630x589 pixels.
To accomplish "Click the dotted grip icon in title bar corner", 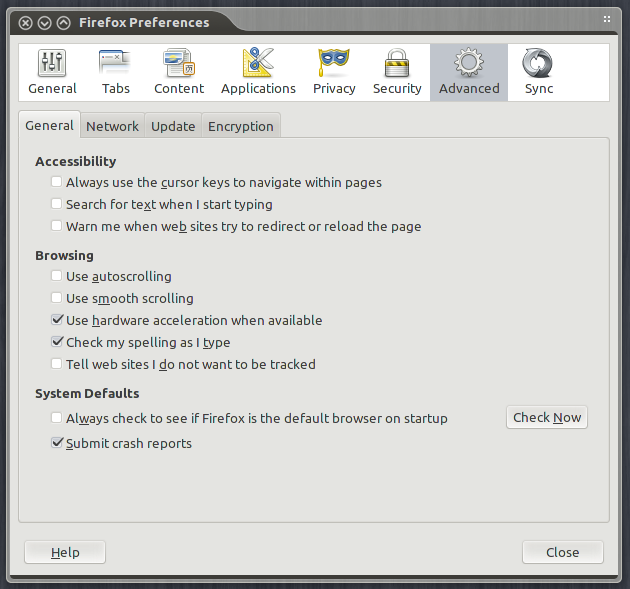I will [607, 19].
